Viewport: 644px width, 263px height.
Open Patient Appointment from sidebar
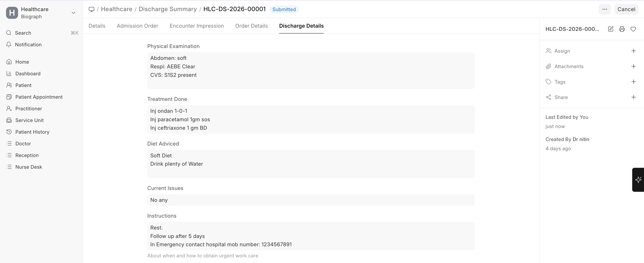[x=39, y=97]
